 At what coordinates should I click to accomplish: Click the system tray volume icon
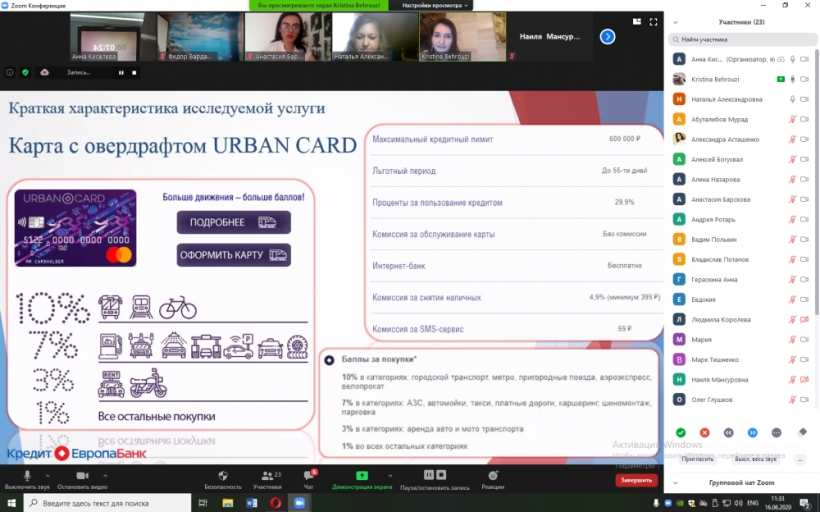(x=738, y=503)
